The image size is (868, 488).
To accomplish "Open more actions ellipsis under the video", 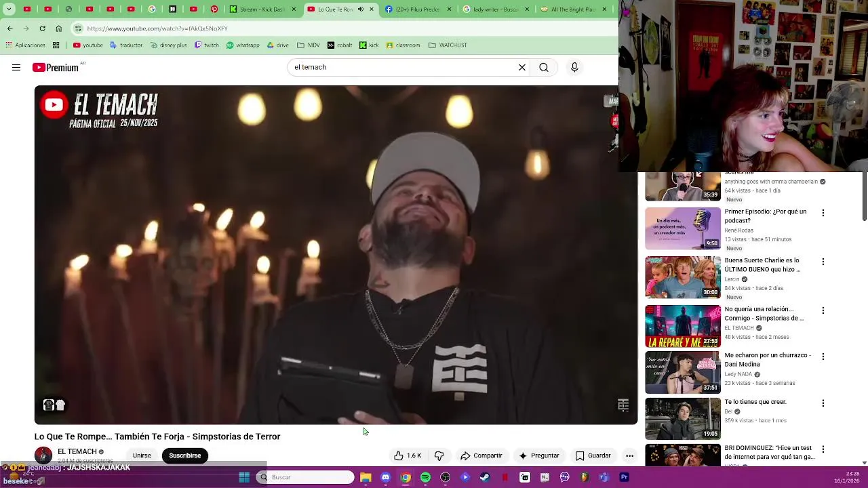I will click(629, 455).
